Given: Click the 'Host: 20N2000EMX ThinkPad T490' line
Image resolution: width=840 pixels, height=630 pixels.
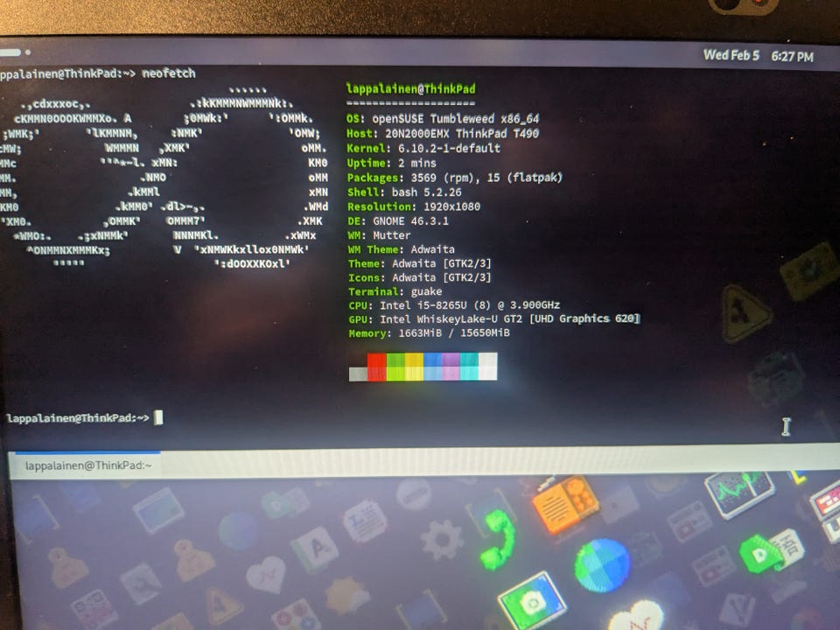Looking at the screenshot, I should pyautogui.click(x=443, y=133).
